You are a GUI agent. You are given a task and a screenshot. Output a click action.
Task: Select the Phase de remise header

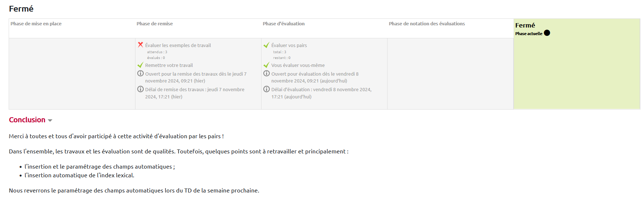coord(155,24)
